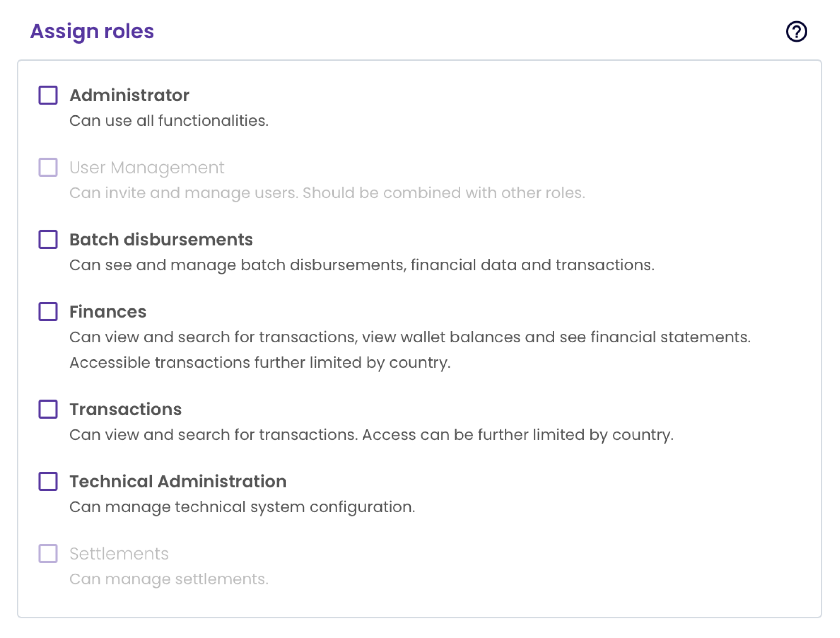Tick the User Management checkbox
This screenshot has height=638, width=840.
pos(48,167)
